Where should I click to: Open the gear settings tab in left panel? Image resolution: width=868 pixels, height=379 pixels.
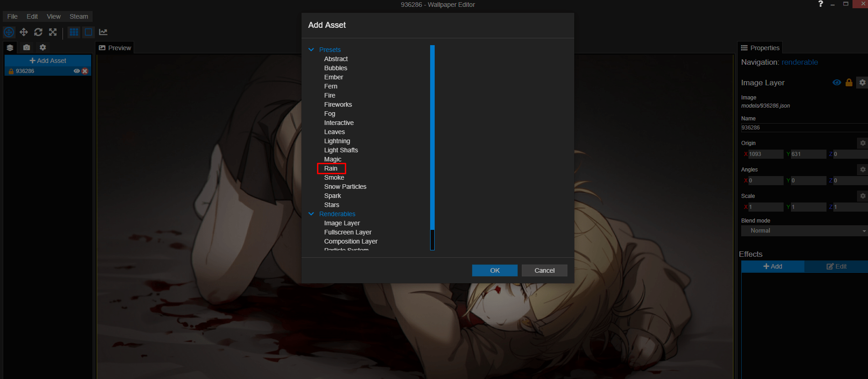tap(43, 47)
